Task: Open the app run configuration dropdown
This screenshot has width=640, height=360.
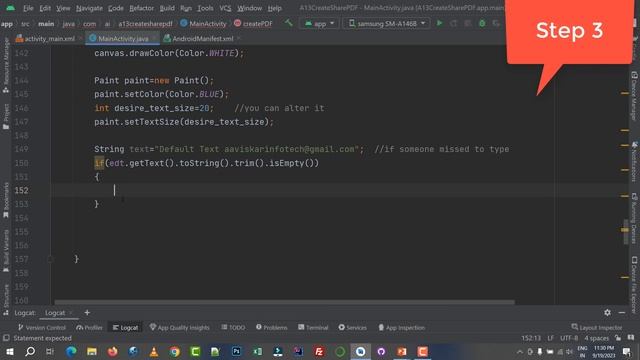Action: [319, 24]
